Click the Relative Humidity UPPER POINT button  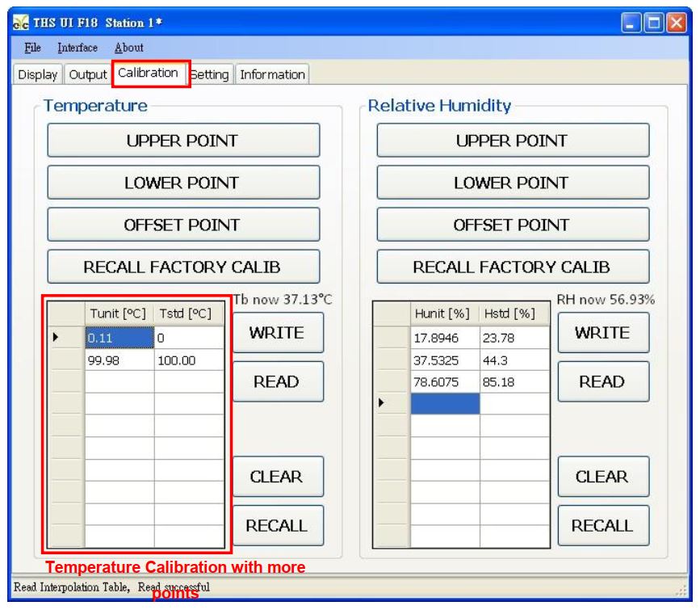513,141
